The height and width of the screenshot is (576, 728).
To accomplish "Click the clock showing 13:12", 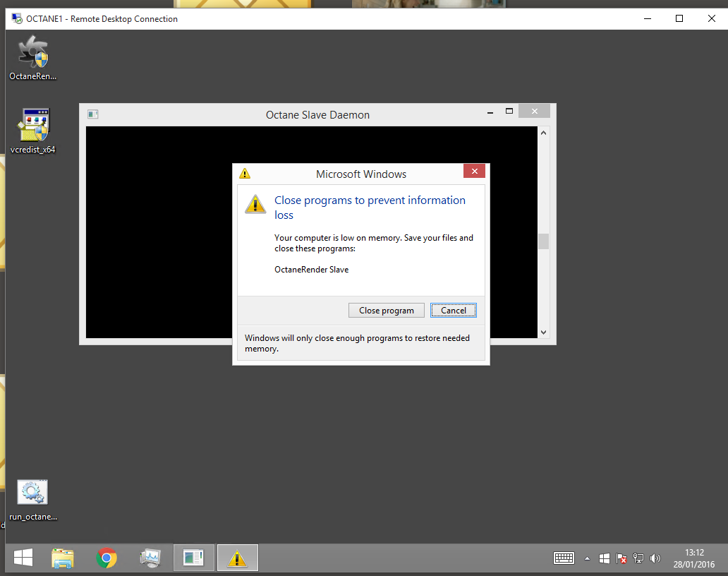I will [695, 552].
